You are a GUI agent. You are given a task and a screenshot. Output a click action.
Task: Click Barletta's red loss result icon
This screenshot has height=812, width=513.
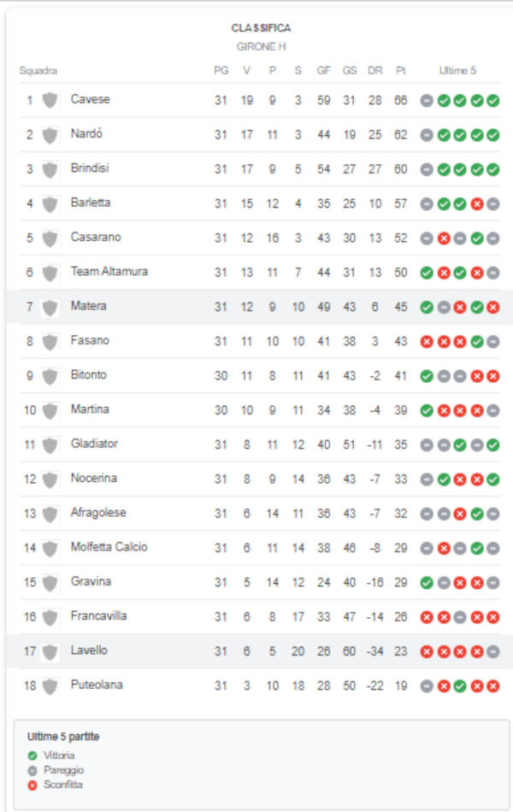click(477, 204)
